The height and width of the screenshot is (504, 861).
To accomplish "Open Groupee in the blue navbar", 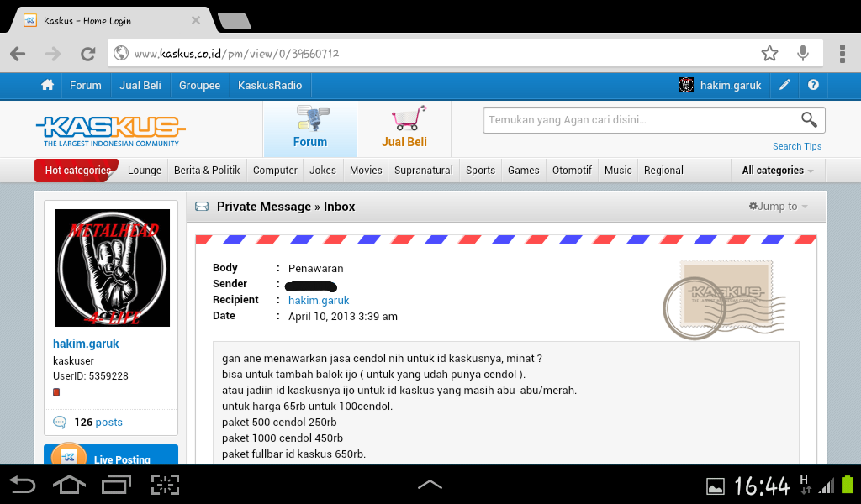I will coord(199,86).
